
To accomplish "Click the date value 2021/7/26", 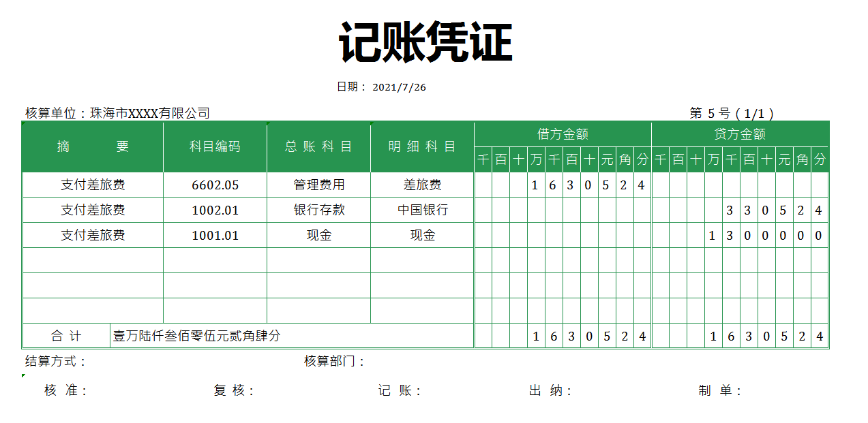I will coord(399,87).
